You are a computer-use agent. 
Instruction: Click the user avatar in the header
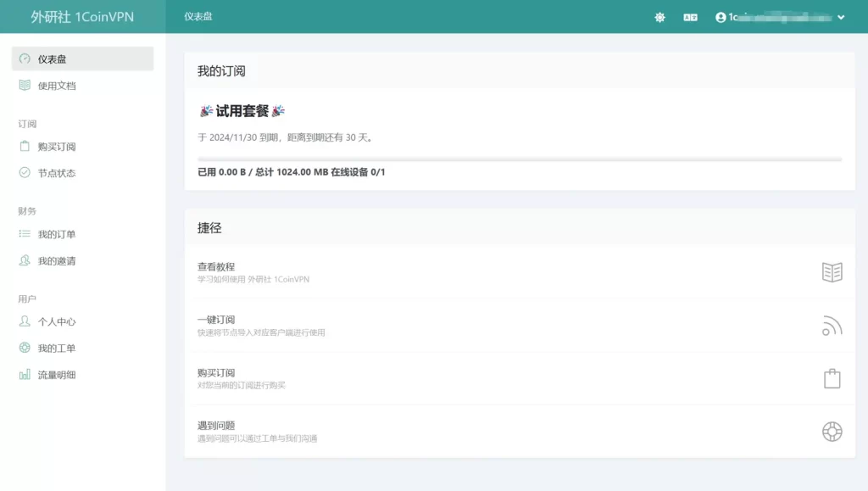[720, 16]
